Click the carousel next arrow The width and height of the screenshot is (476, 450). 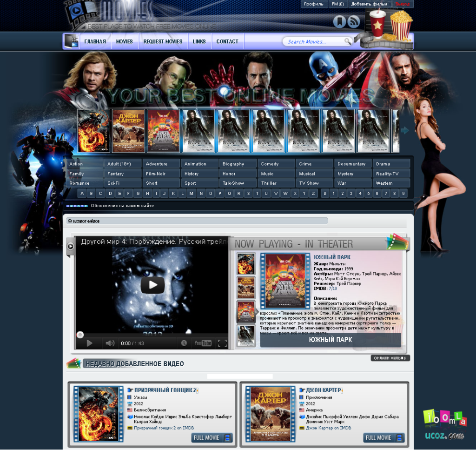405,130
